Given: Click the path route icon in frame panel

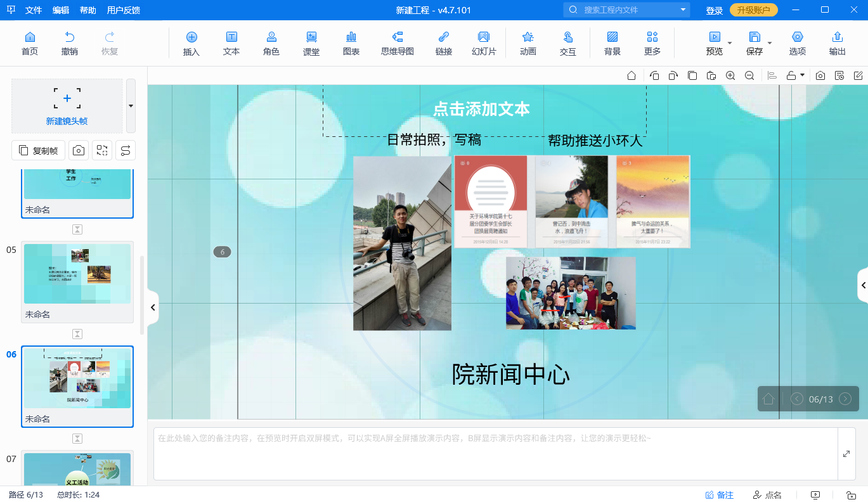Looking at the screenshot, I should (126, 150).
